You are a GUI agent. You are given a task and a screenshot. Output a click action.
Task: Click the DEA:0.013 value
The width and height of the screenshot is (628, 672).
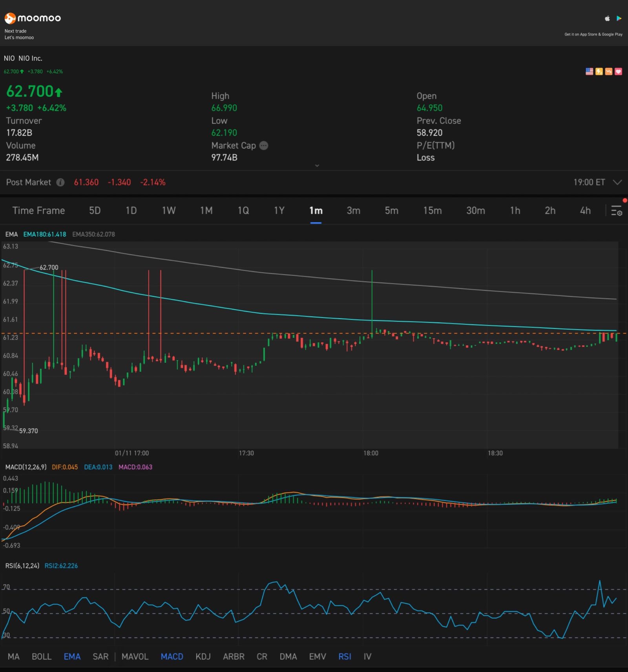tap(98, 467)
